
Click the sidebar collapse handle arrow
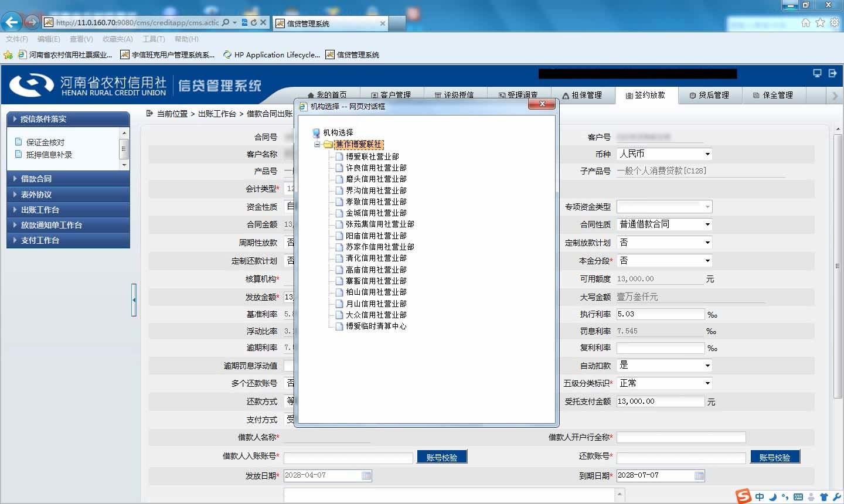coord(134,299)
